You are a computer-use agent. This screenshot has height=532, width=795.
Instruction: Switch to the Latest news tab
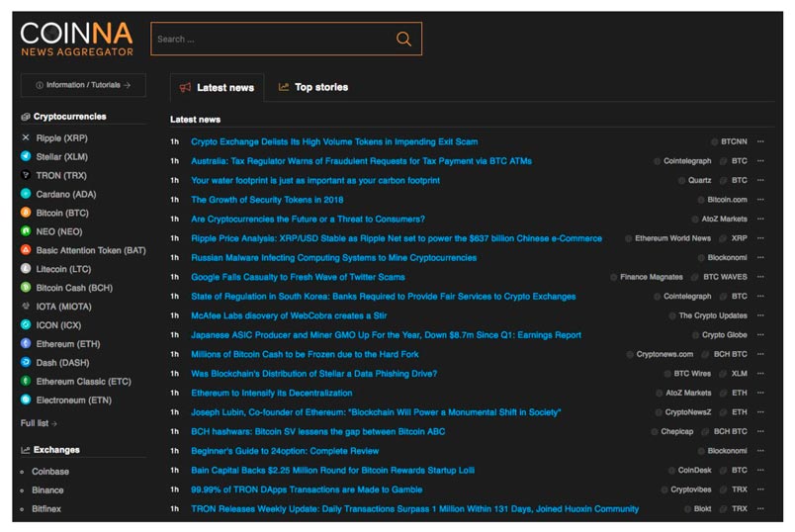pos(217,88)
